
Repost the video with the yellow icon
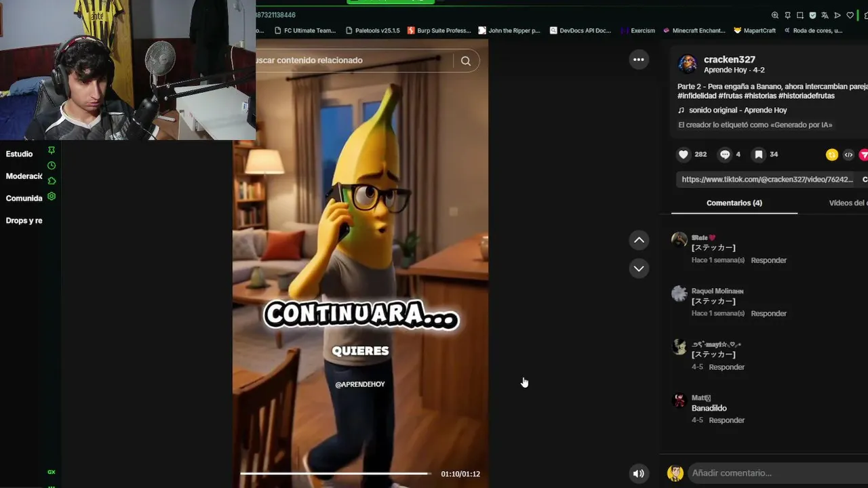point(832,155)
